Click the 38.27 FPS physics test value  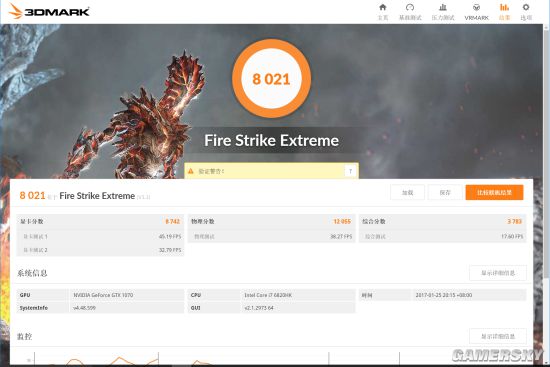(x=341, y=236)
